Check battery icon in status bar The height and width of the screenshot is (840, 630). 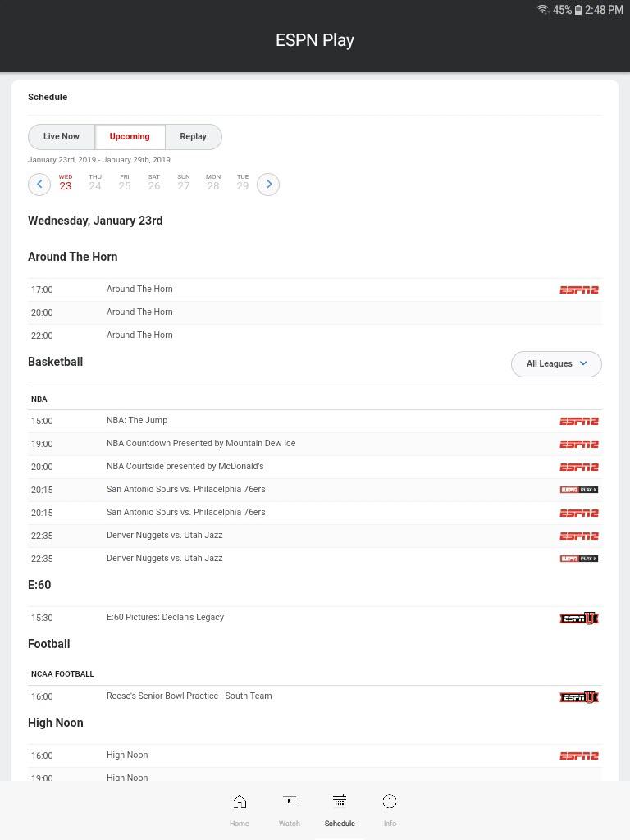(578, 10)
